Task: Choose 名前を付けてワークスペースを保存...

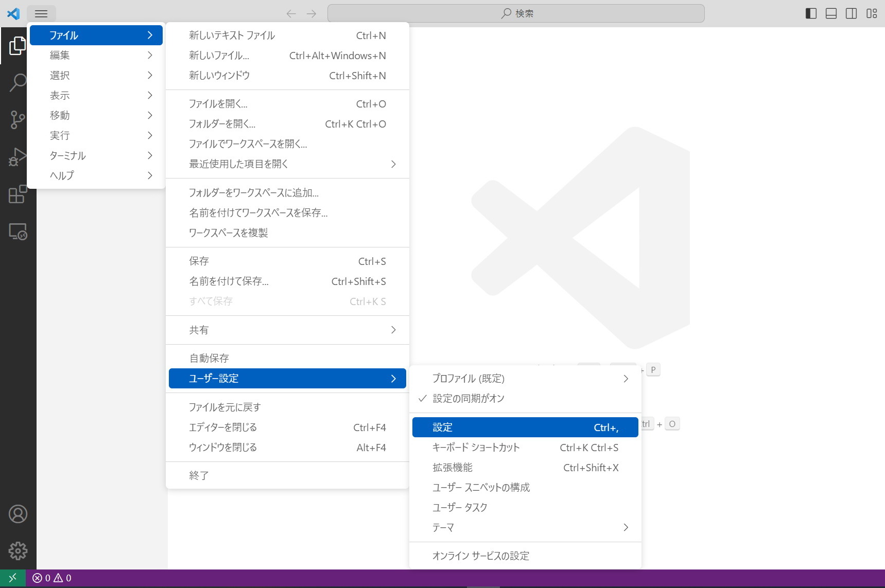Action: point(287,213)
